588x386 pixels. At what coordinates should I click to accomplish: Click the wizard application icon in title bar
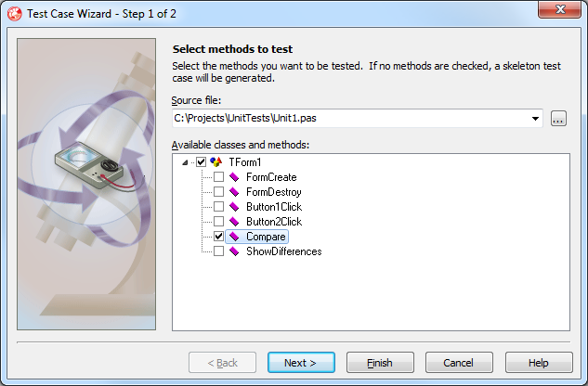(15, 14)
